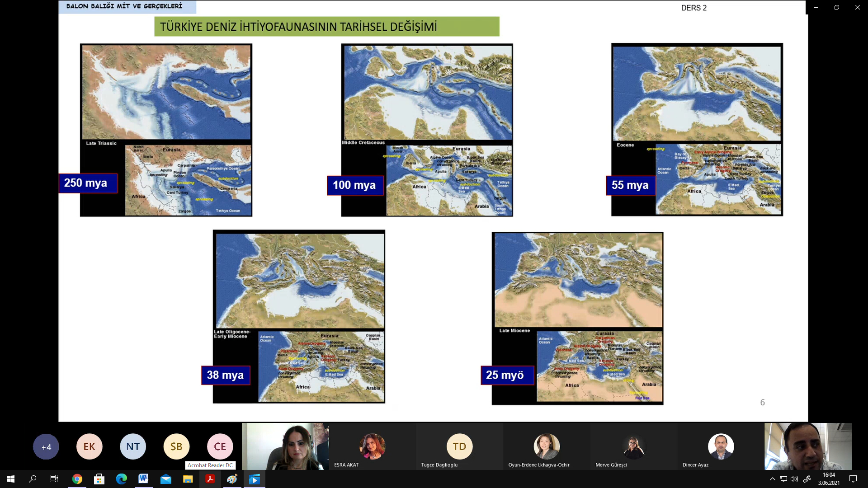This screenshot has height=488, width=868.
Task: Open the notification center icon
Action: 853,479
